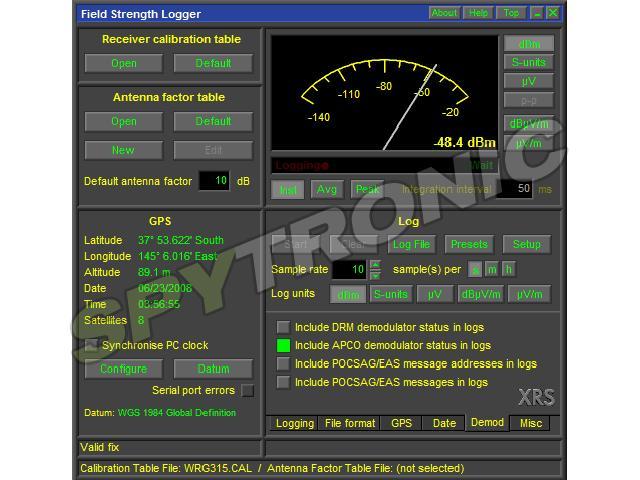
Task: Click Calibration Table File WRG315.CAL status text
Action: (x=166, y=468)
